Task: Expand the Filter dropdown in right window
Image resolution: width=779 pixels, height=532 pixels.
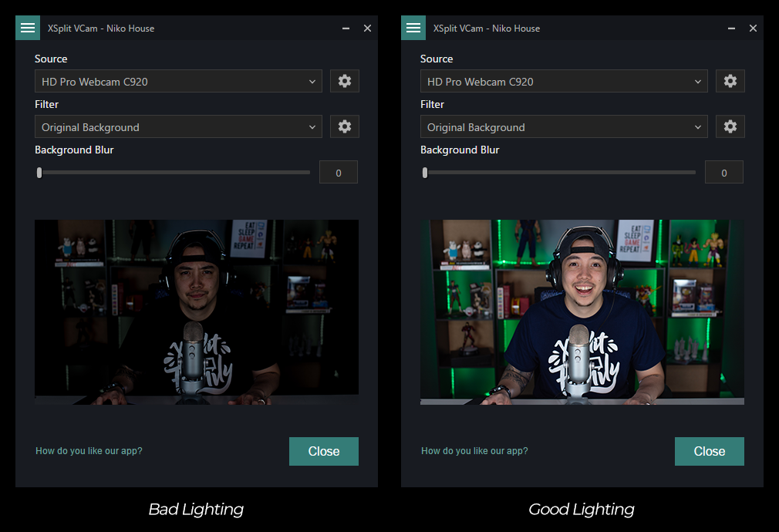Action: (564, 127)
